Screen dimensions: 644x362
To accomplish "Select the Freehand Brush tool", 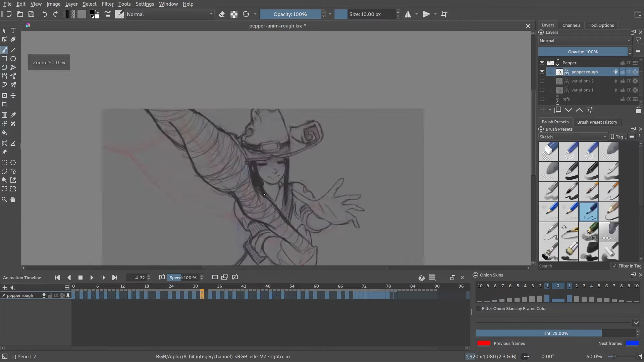I will pyautogui.click(x=4, y=50).
